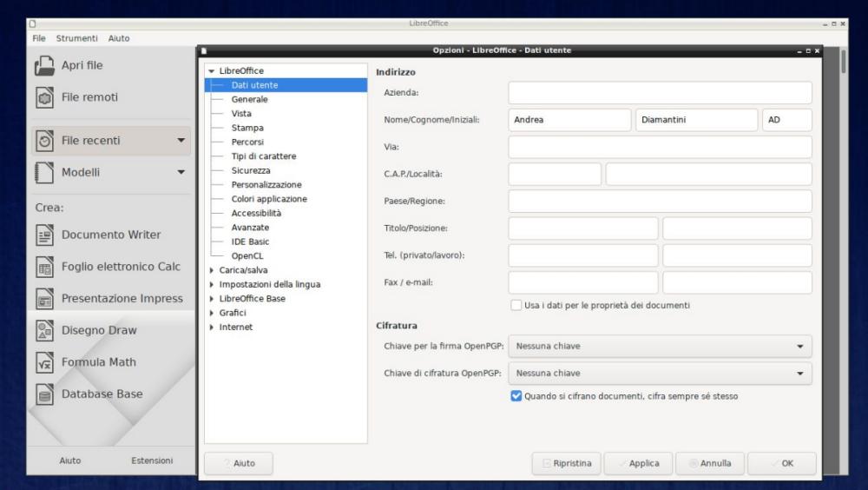The height and width of the screenshot is (490, 868).
Task: Enable Usa i dati per le proprietà checkbox
Action: point(516,305)
